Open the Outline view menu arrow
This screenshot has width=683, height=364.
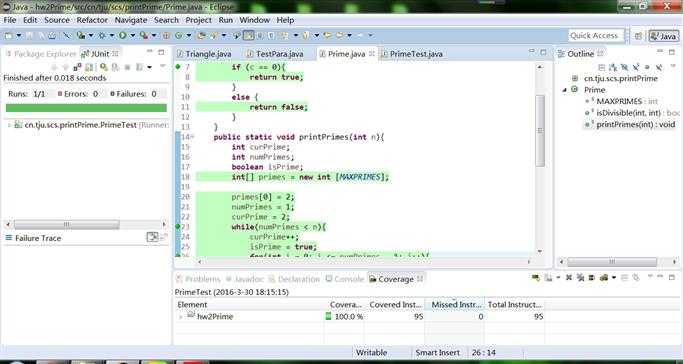click(673, 65)
